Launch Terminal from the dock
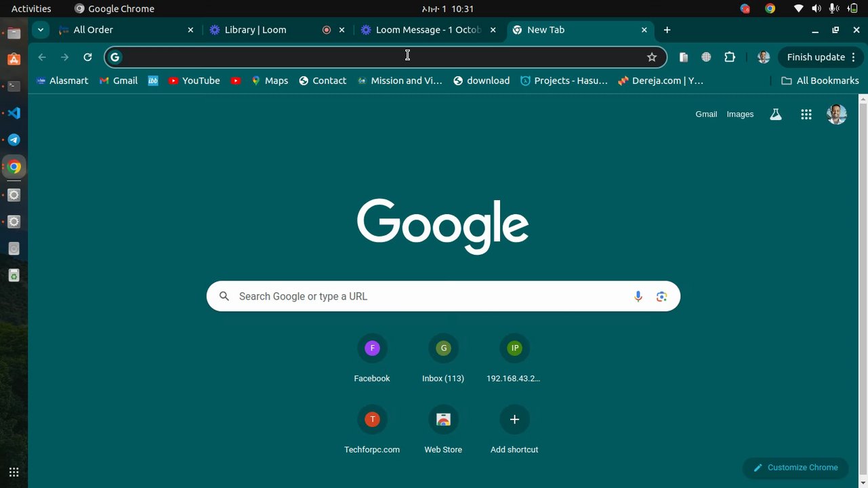This screenshot has width=868, height=488. (14, 86)
